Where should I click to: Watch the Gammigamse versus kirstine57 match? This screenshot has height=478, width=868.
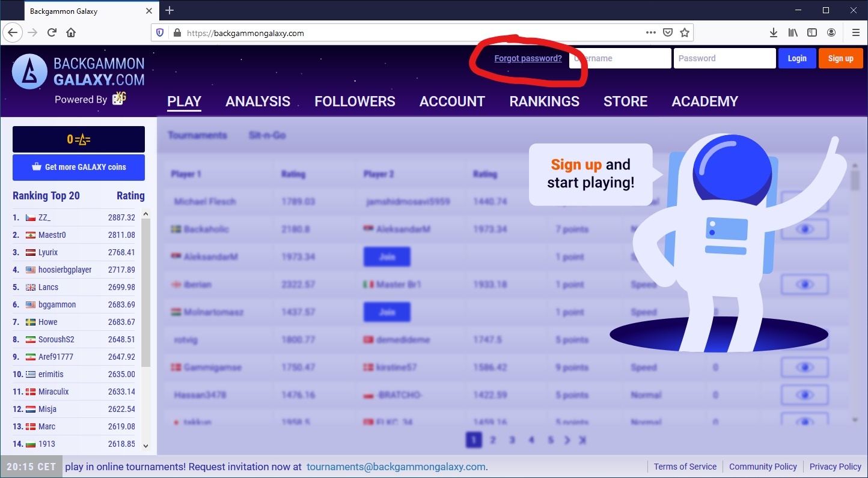[x=805, y=367]
